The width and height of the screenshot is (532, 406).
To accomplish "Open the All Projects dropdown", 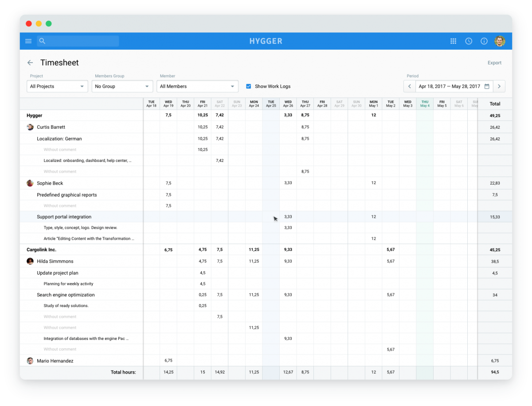I will (57, 87).
